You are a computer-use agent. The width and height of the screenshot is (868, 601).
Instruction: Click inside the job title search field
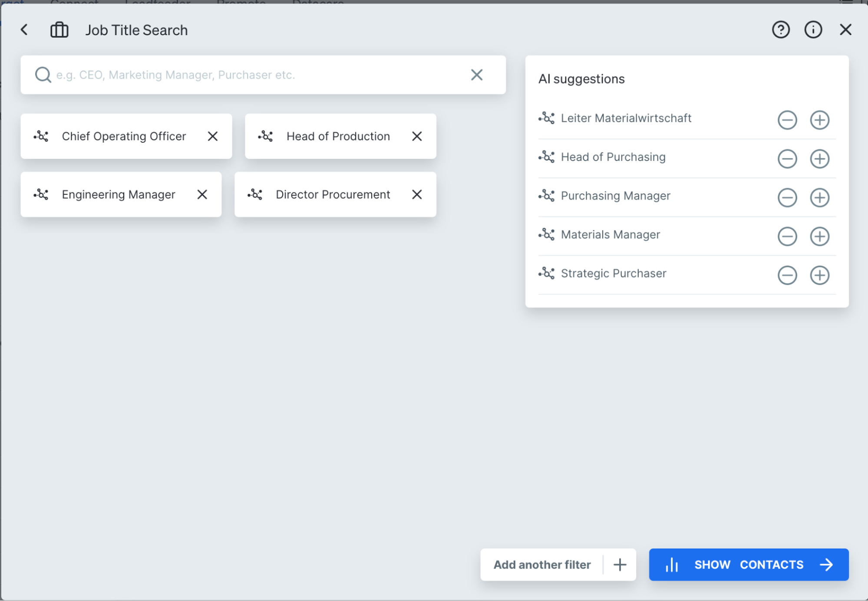pos(217,75)
